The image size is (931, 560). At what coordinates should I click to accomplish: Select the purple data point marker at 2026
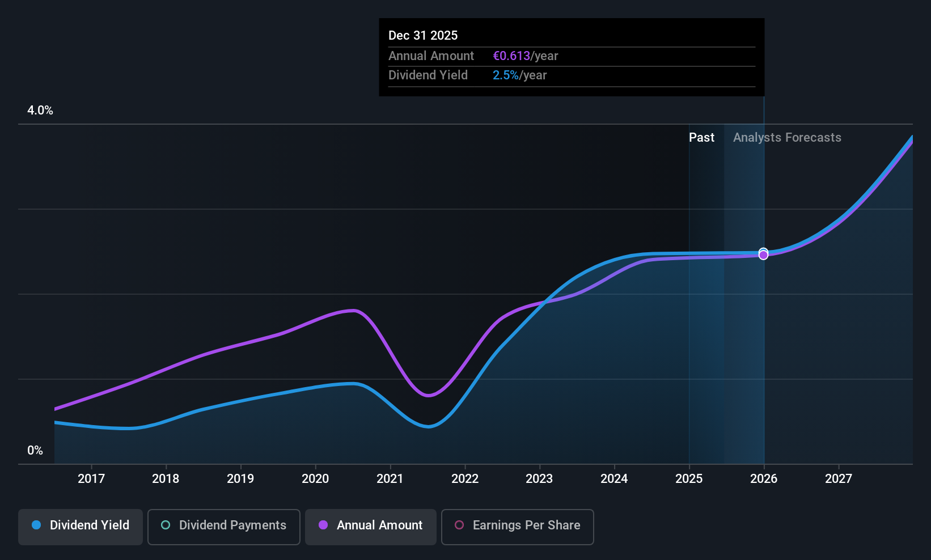(x=764, y=255)
